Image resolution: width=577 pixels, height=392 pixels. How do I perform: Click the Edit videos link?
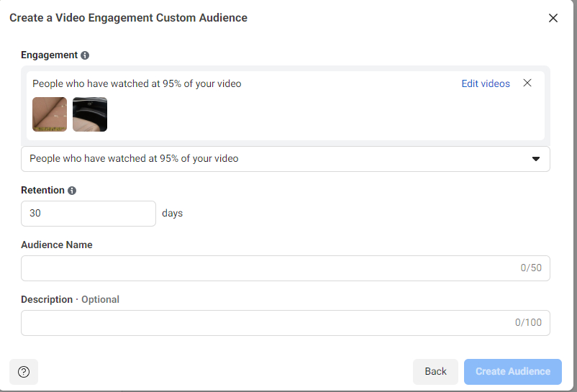click(486, 83)
